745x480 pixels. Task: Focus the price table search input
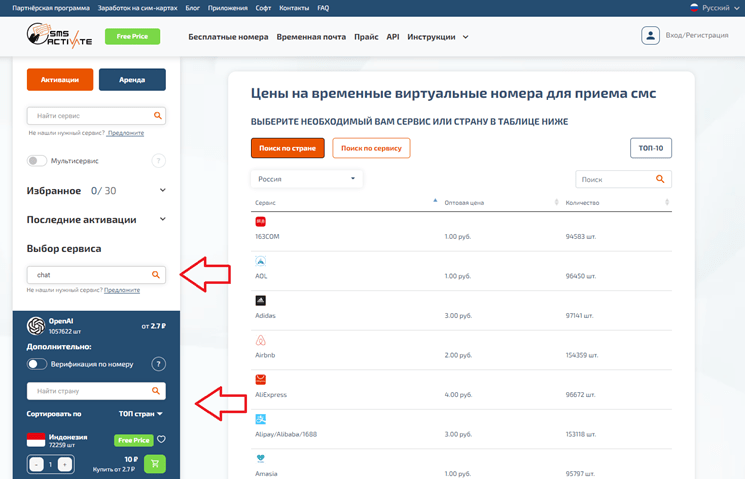pos(623,179)
